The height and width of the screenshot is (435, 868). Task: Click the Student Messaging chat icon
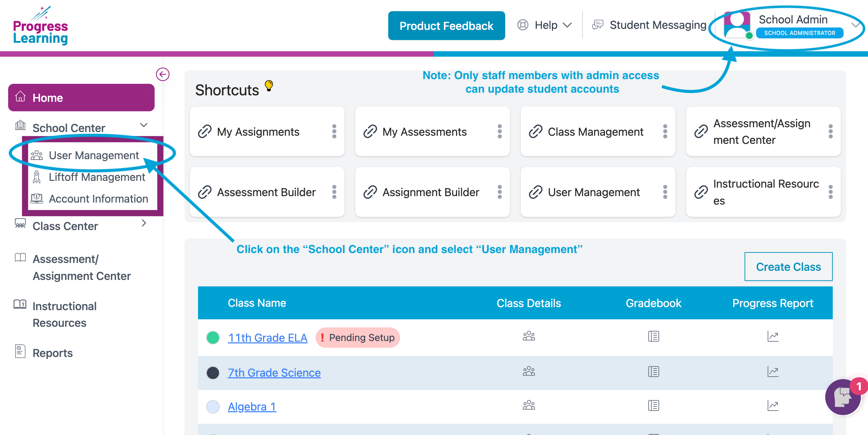[598, 25]
